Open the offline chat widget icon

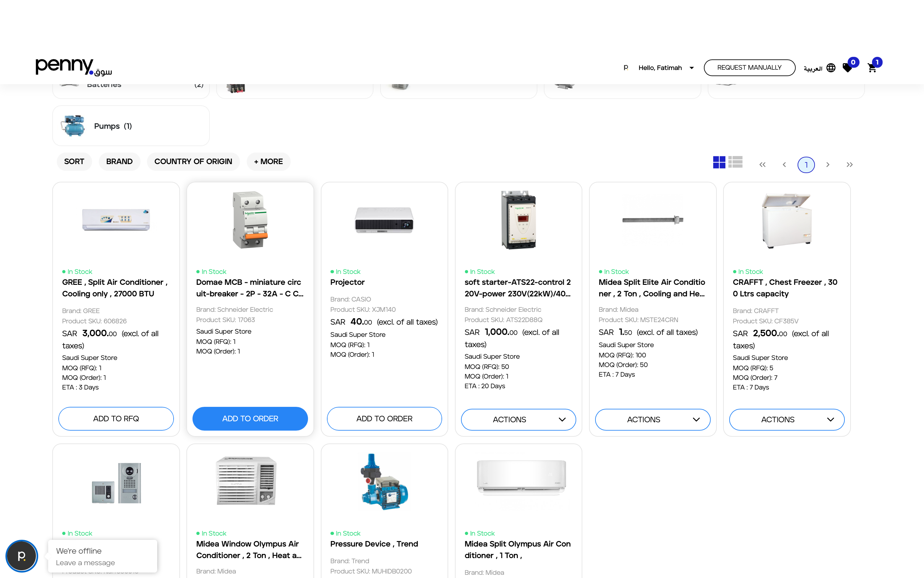pos(22,556)
